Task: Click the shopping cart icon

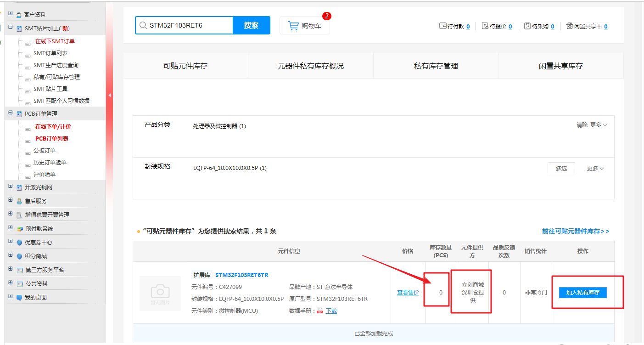Action: pyautogui.click(x=293, y=26)
